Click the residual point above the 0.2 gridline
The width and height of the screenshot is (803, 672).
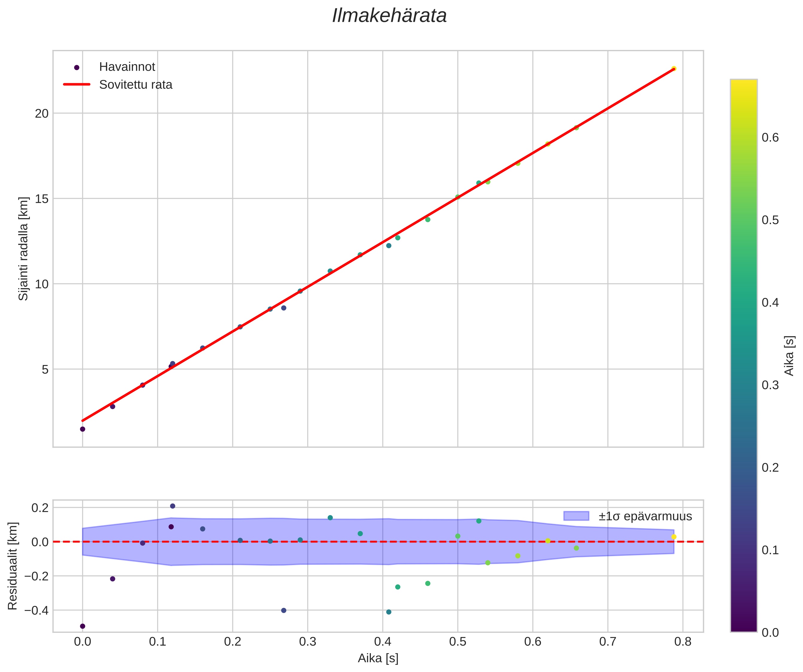[x=173, y=506]
